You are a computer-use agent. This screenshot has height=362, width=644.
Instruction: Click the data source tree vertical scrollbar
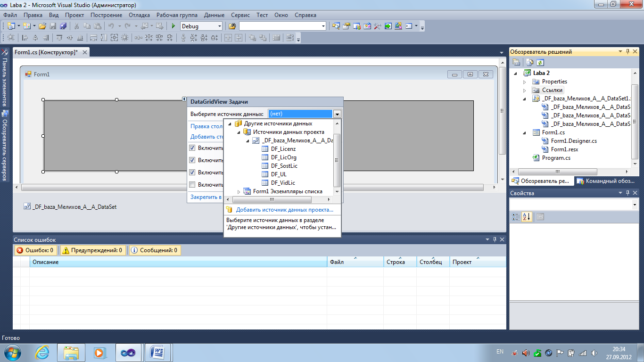click(337, 160)
